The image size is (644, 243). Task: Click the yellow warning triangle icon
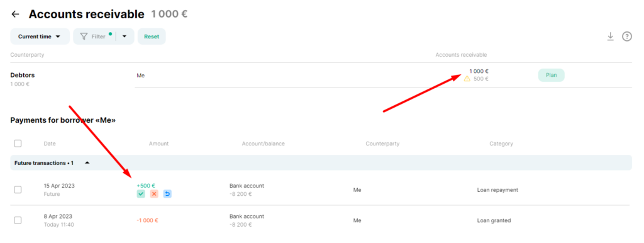467,79
